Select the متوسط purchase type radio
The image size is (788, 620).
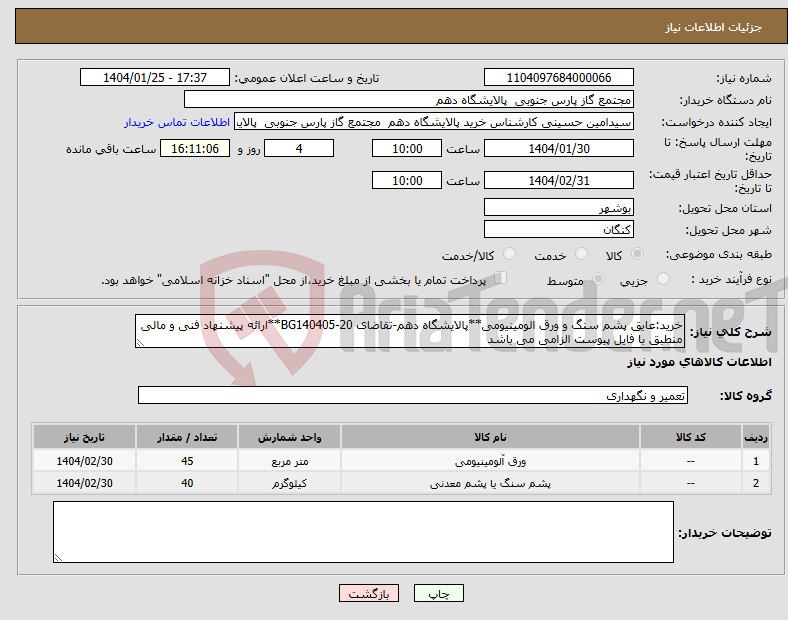(598, 278)
